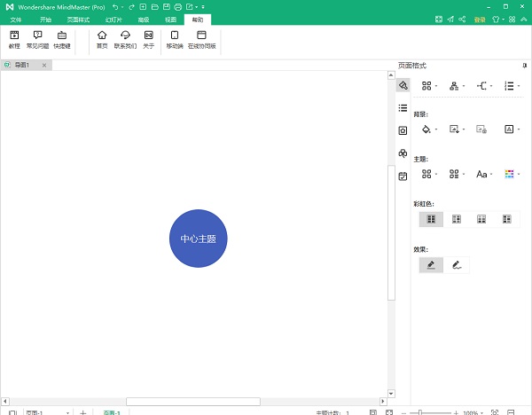Click the 登录 login button
The height and width of the screenshot is (415, 532).
pyautogui.click(x=480, y=19)
